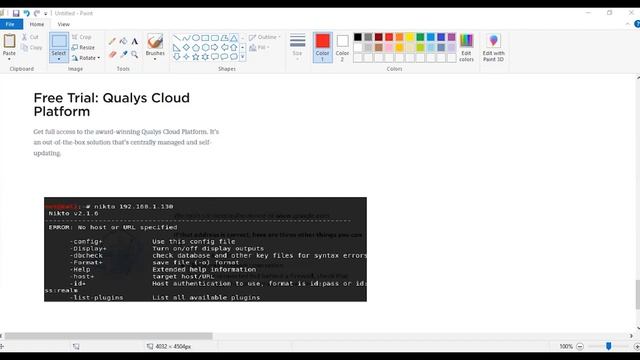Screen dimensions: 640x360
Task: Click the horizontal scrollbar thumb
Action: [109, 336]
